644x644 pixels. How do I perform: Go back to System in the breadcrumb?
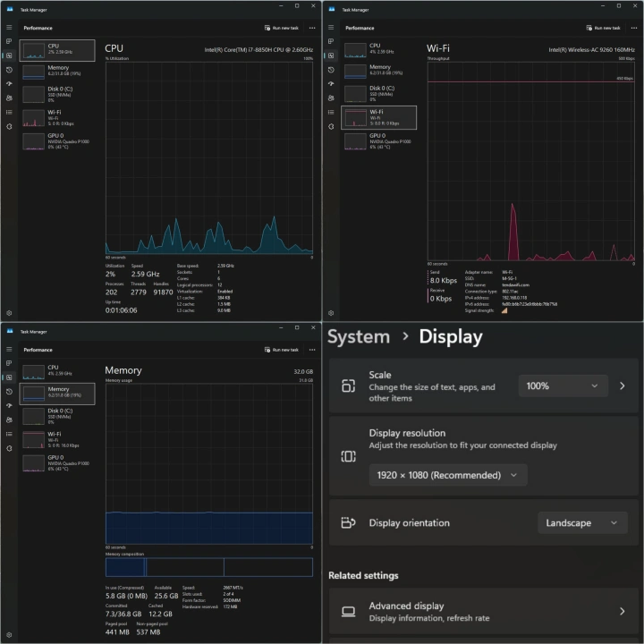click(359, 337)
